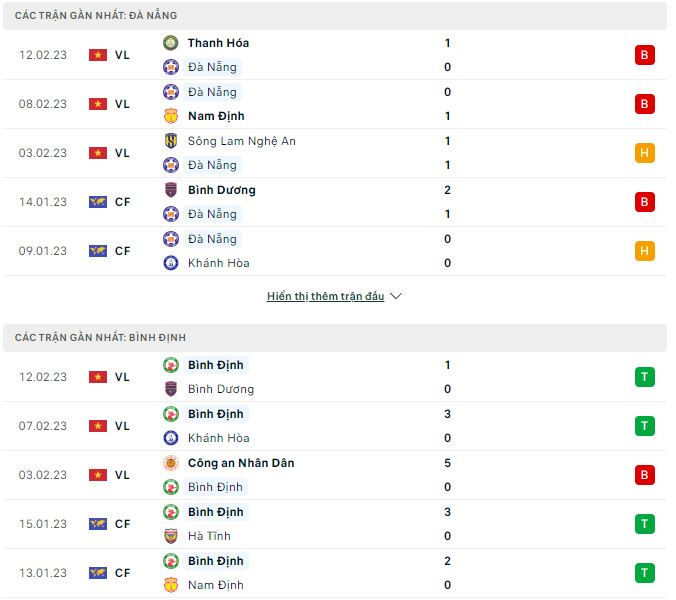
Task: Open the Hiển thị thêm trận đấu link
Action: pos(325,297)
